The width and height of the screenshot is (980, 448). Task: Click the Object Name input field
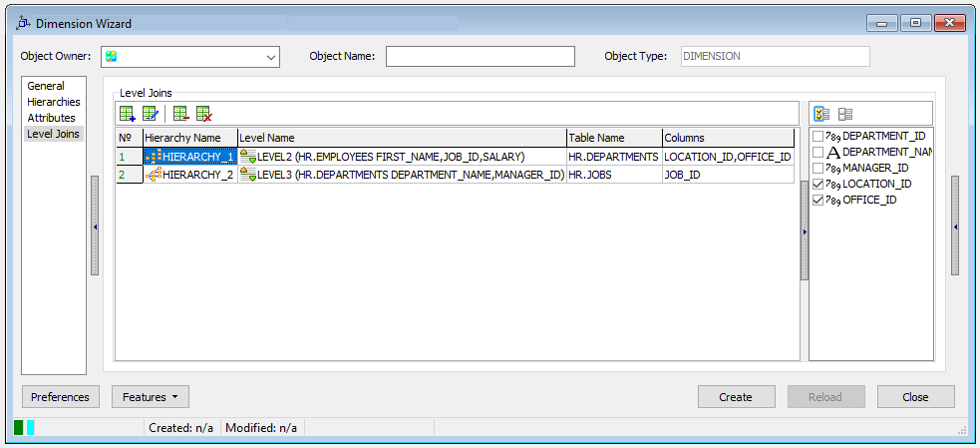coord(480,56)
